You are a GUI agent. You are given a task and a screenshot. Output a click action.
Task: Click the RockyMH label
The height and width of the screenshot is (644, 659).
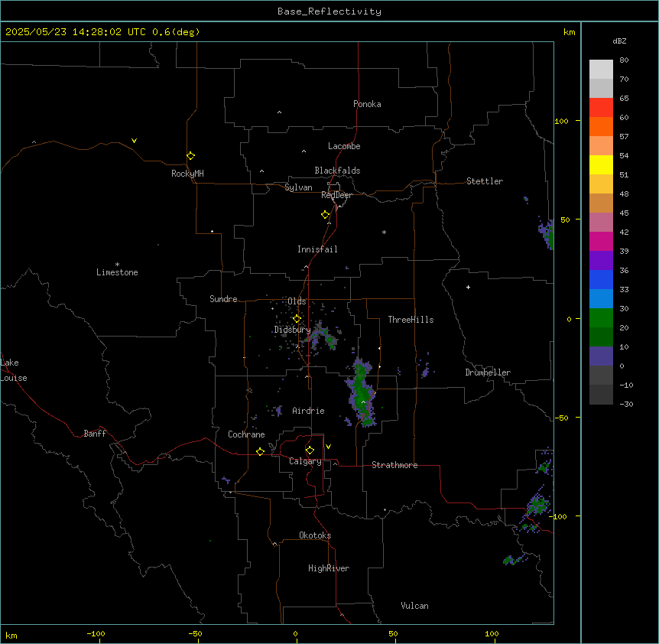[187, 174]
